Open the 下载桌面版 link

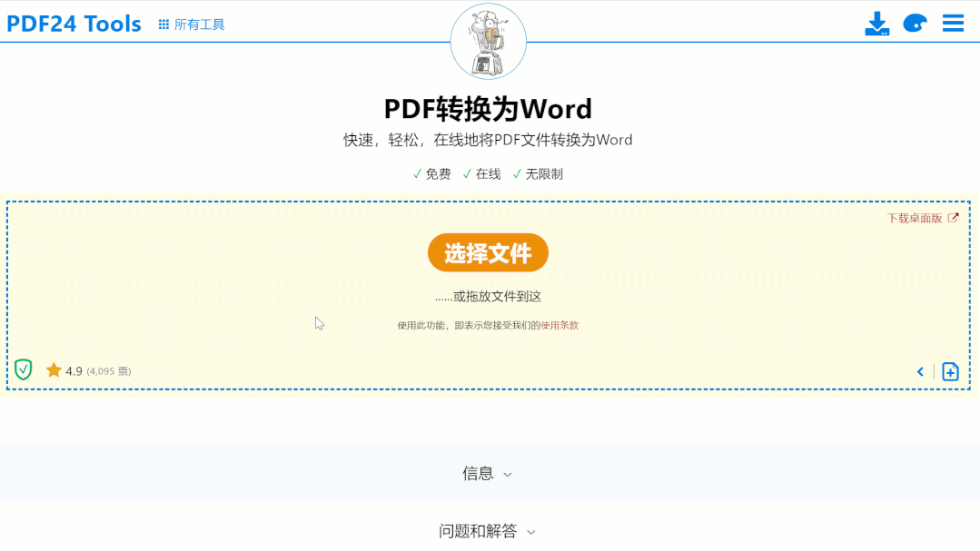coord(923,218)
